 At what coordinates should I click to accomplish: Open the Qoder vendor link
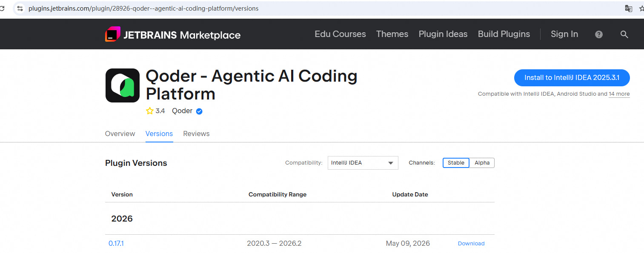tap(182, 111)
